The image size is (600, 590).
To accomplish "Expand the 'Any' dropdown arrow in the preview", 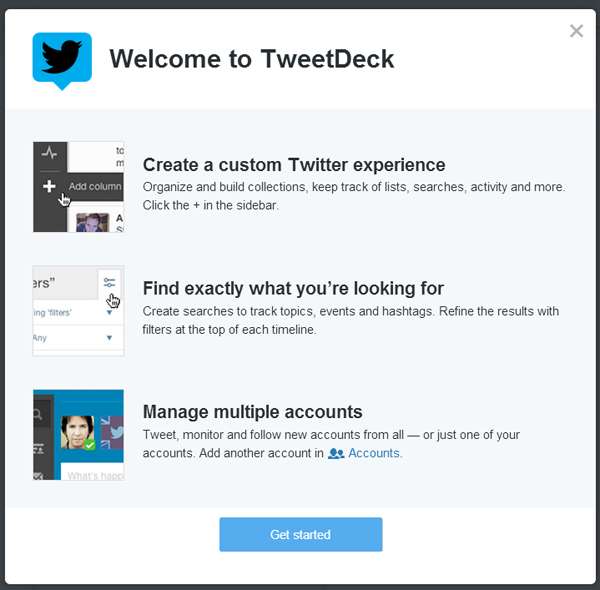I will pos(109,338).
